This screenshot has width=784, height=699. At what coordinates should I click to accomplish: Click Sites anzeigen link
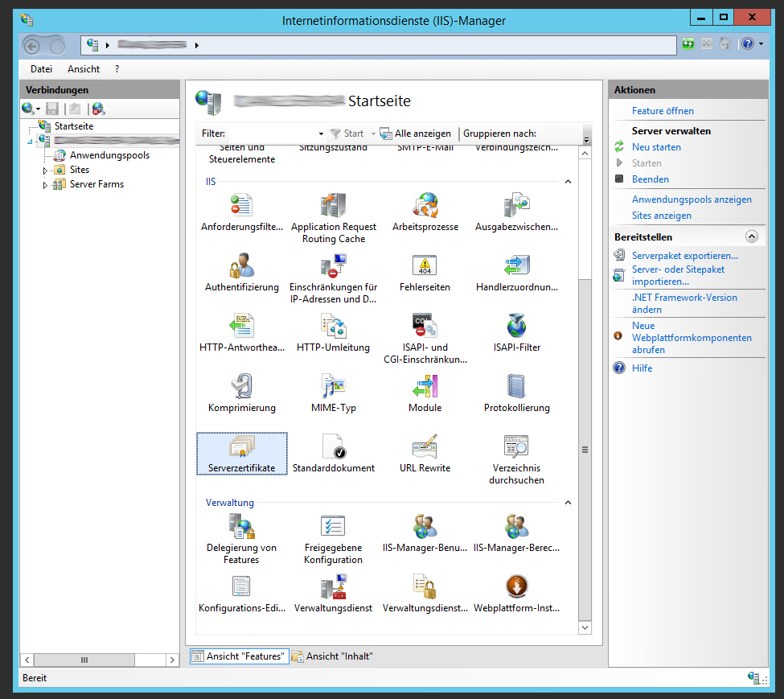[662, 216]
